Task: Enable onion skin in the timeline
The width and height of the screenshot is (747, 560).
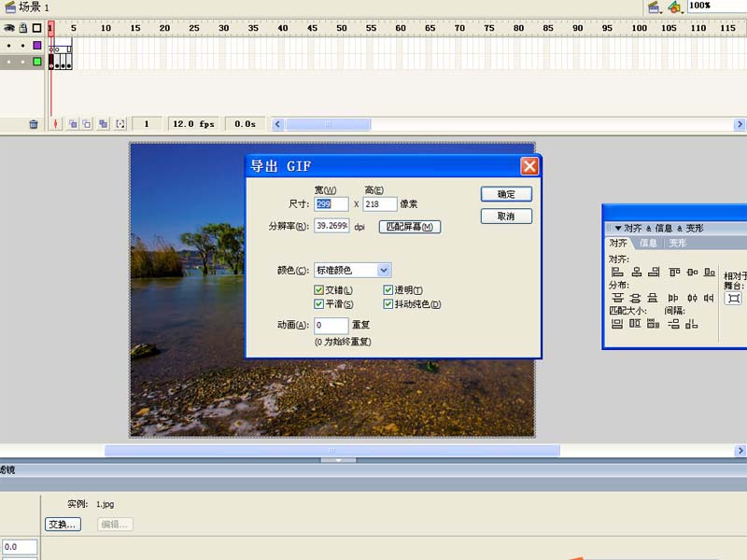Action: click(73, 124)
